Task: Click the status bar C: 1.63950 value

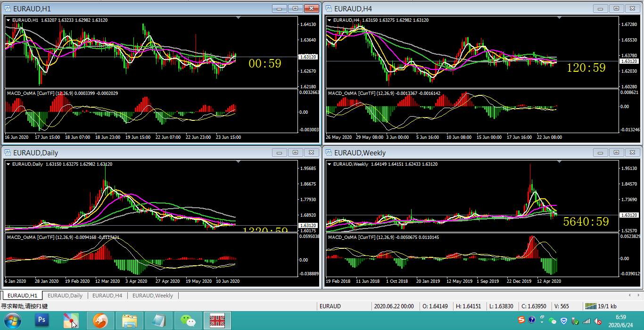Action: (534, 306)
